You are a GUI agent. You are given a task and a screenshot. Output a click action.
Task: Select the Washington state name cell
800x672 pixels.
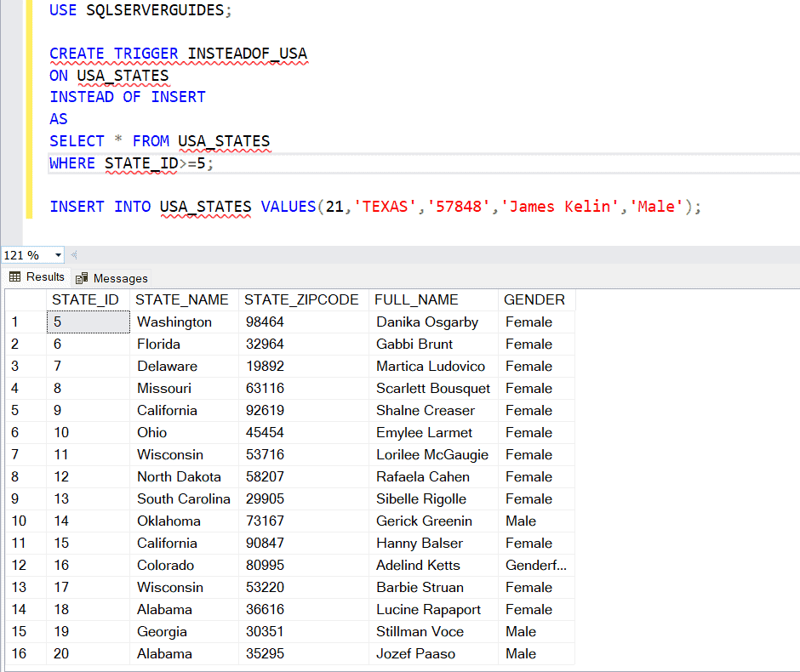[x=173, y=322]
